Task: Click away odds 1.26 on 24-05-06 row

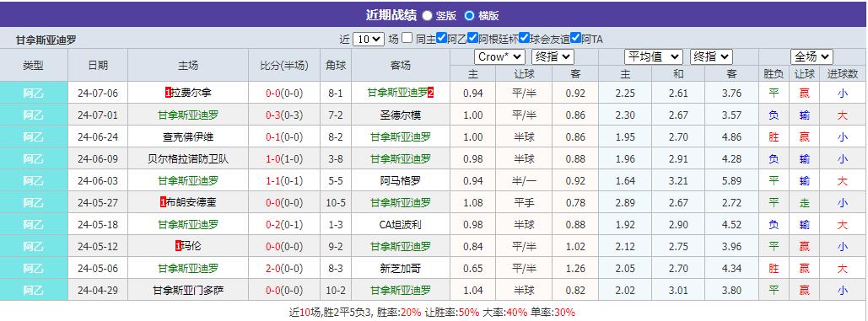Action: 575,269
